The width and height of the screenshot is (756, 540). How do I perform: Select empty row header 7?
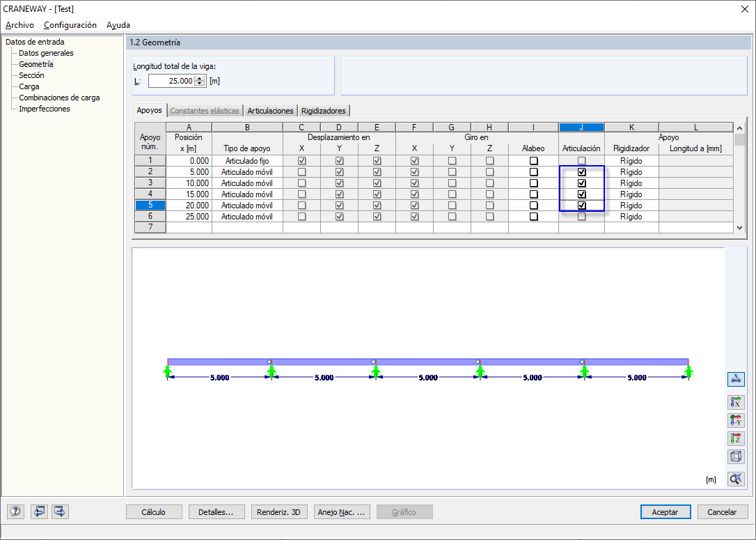click(x=150, y=227)
